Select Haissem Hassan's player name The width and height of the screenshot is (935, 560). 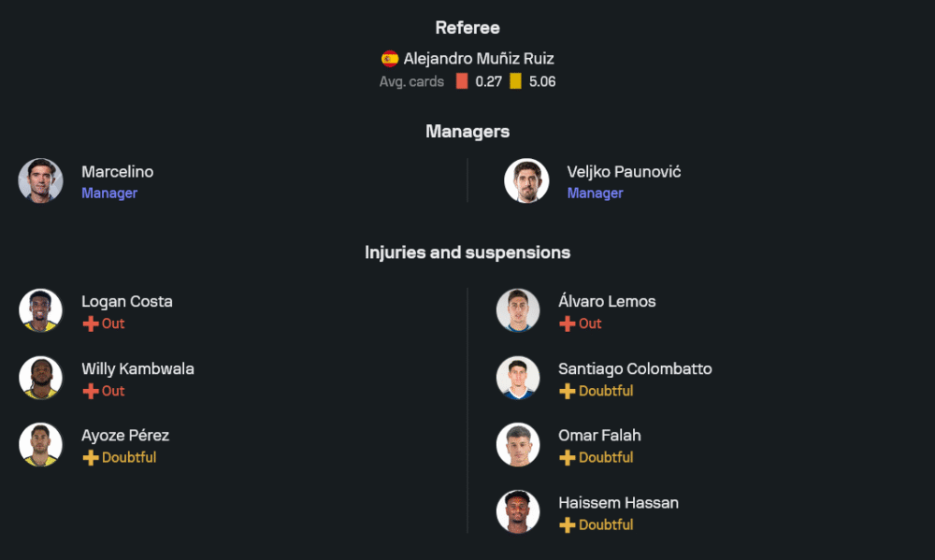pos(618,503)
